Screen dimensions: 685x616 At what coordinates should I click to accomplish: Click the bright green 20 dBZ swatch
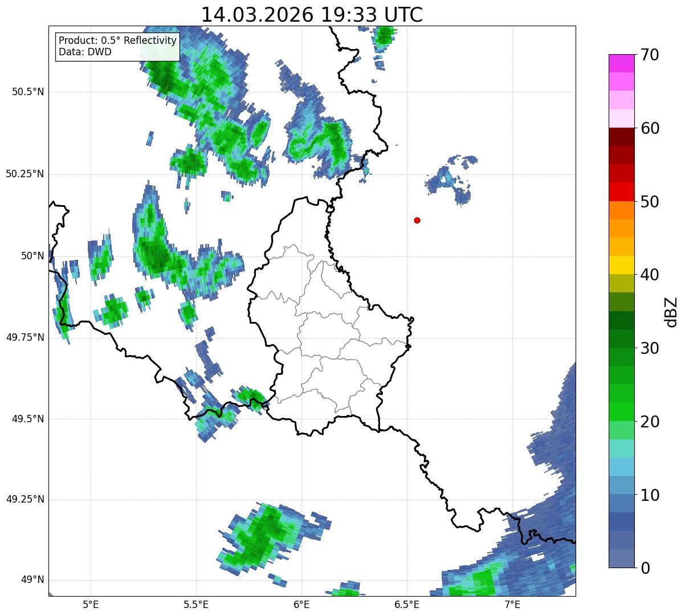click(x=622, y=411)
